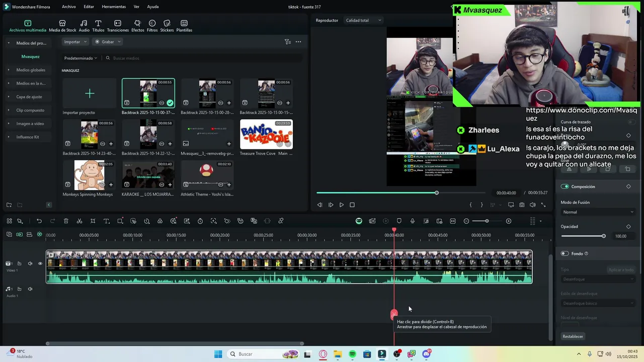
Task: Open the Importar dropdown
Action: pyautogui.click(x=75, y=42)
